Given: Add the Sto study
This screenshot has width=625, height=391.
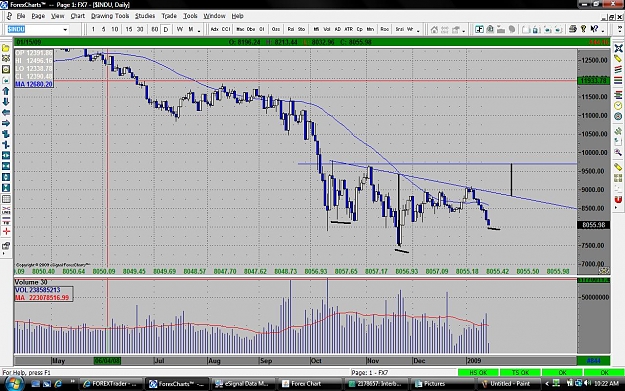Looking at the screenshot, I should click(x=301, y=29).
